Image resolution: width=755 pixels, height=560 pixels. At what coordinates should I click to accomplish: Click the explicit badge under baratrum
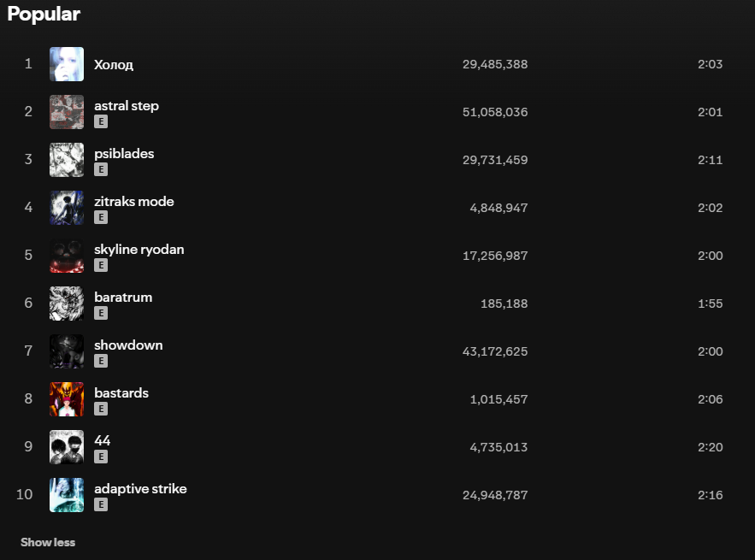click(x=101, y=313)
